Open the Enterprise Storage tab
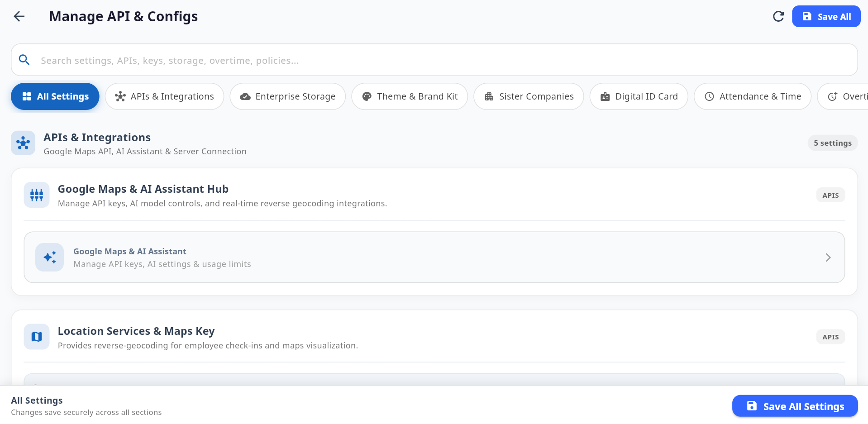The width and height of the screenshot is (868, 424). tap(288, 96)
